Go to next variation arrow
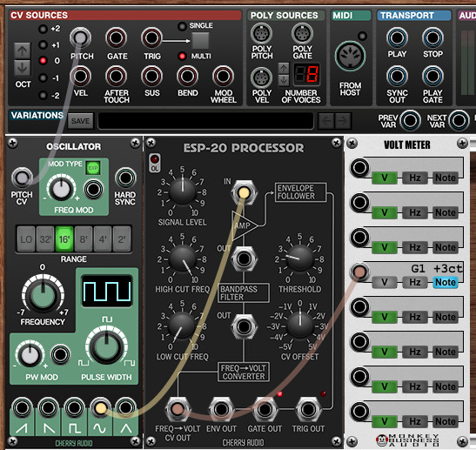Viewport: 476px width, 450px height. [x=343, y=121]
